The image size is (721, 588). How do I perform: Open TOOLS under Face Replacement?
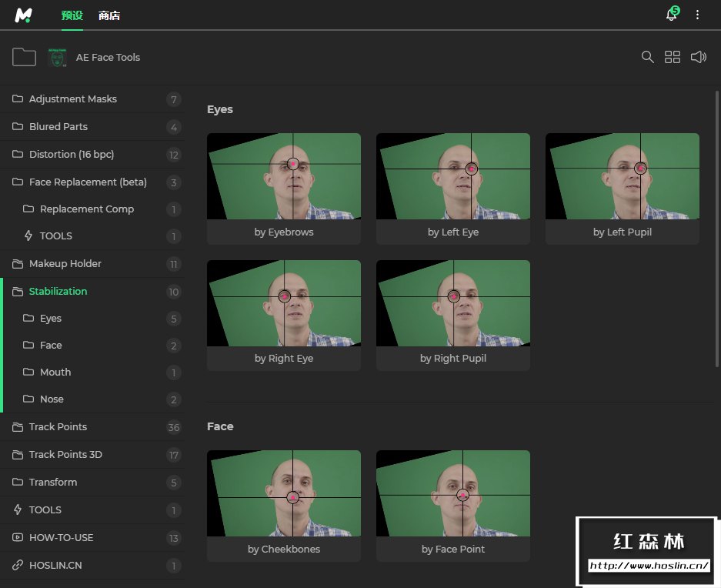coord(92,236)
